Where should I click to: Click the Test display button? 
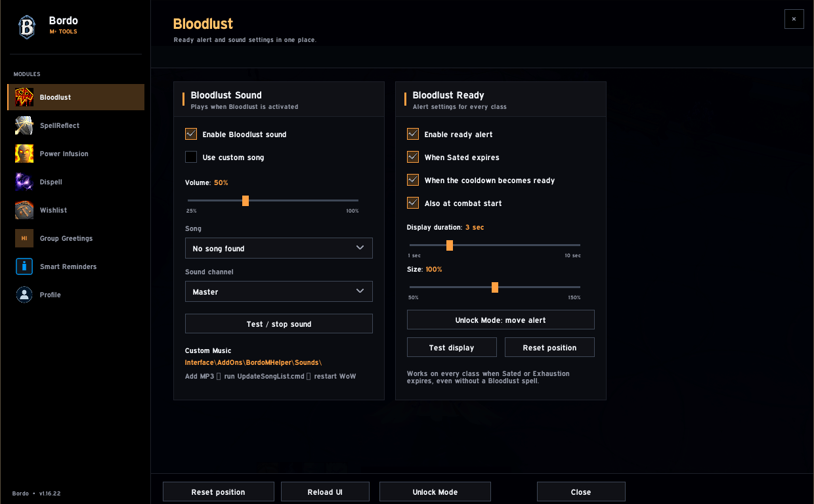point(452,347)
